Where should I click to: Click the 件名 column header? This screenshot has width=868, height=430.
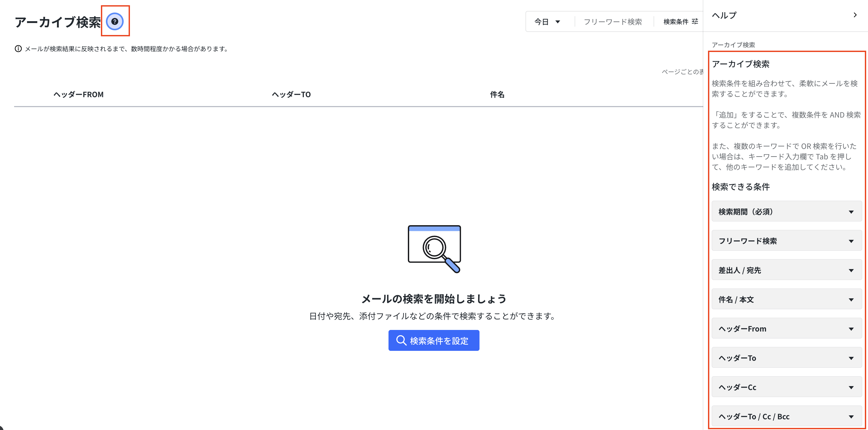coord(497,95)
